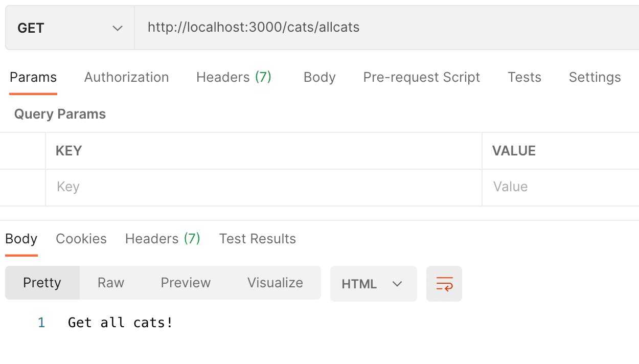
Task: Switch to the Authorization tab
Action: point(126,77)
